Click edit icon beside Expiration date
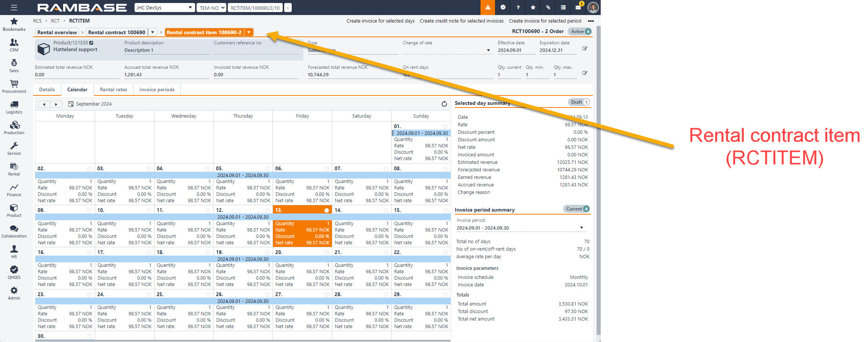The width and height of the screenshot is (868, 342). coord(585,49)
